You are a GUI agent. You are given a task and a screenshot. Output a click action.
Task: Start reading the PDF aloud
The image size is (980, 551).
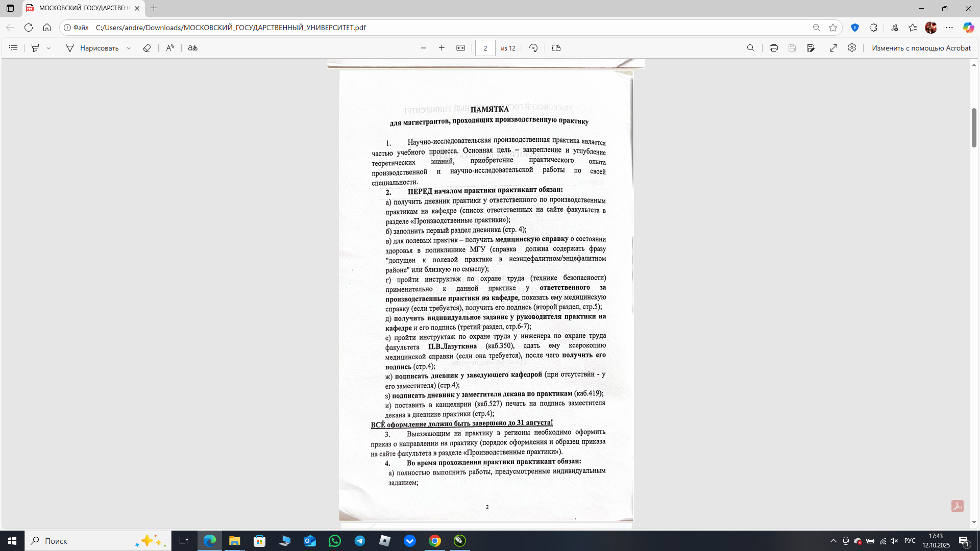170,47
